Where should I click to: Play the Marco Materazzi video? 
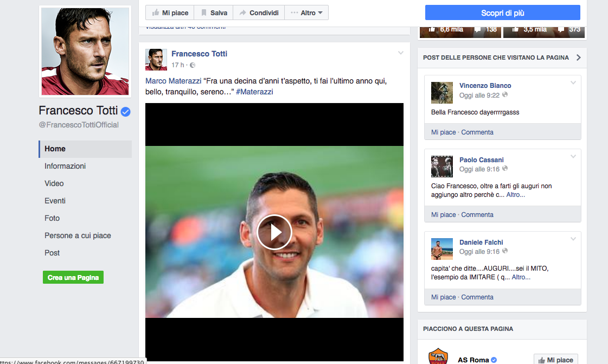coord(274,232)
